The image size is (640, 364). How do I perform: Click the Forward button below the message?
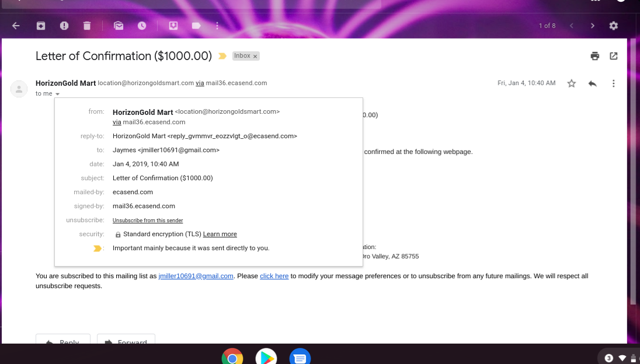coord(126,339)
